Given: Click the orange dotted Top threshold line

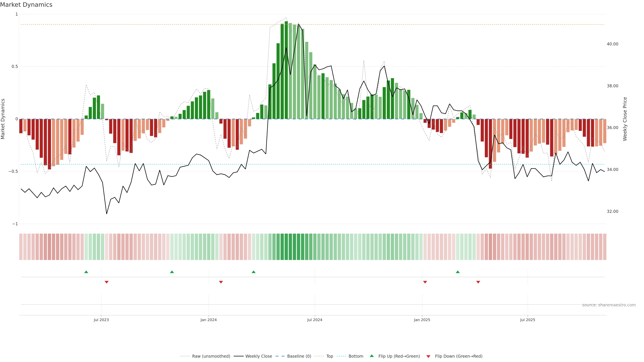Looking at the screenshot, I should (150, 24).
